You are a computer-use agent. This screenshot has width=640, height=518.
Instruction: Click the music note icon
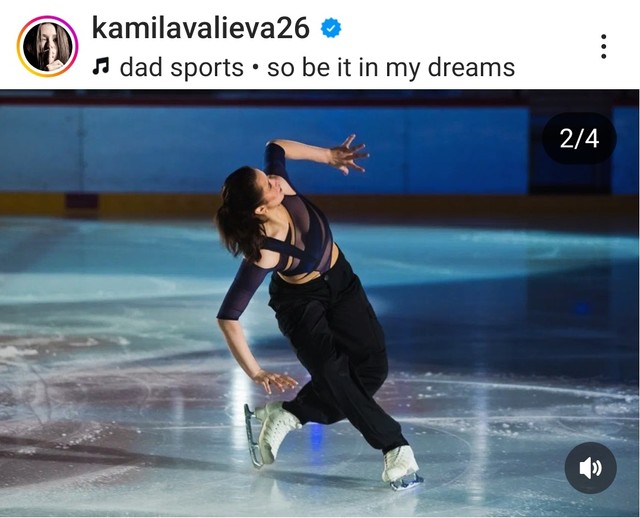tap(100, 66)
